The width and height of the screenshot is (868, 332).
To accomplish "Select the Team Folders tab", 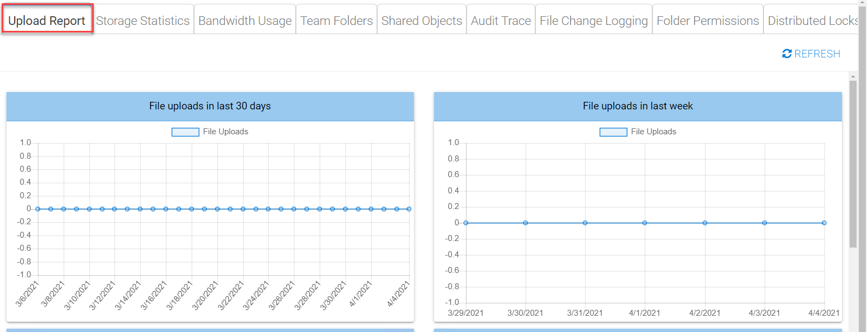I will click(336, 21).
